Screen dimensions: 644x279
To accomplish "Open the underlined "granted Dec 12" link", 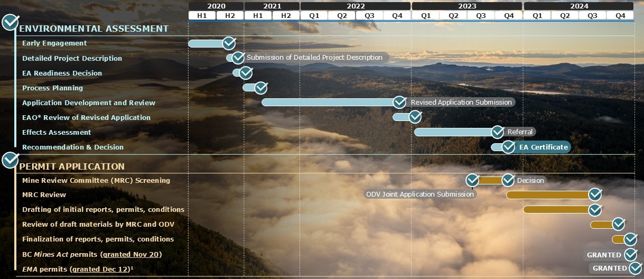I will coord(100,269).
